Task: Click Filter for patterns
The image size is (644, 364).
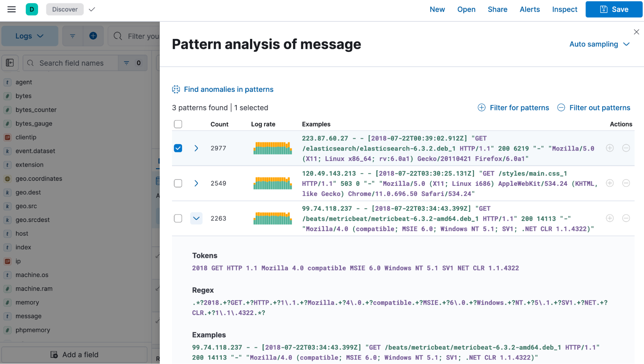Action: [x=513, y=108]
